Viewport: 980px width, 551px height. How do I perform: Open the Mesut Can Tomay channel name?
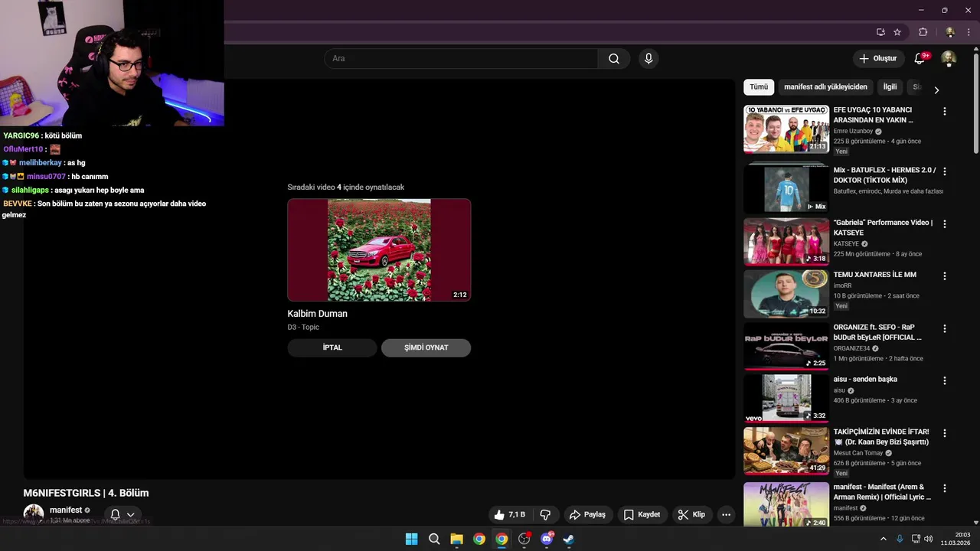click(858, 453)
